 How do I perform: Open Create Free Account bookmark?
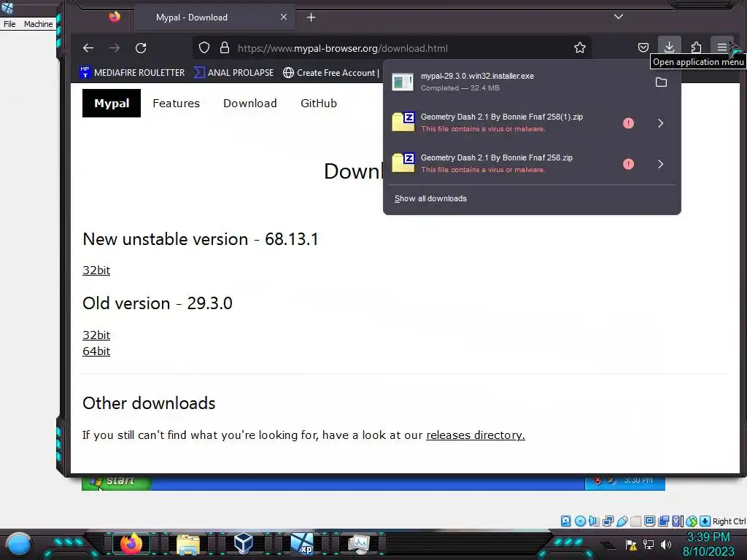tap(331, 72)
